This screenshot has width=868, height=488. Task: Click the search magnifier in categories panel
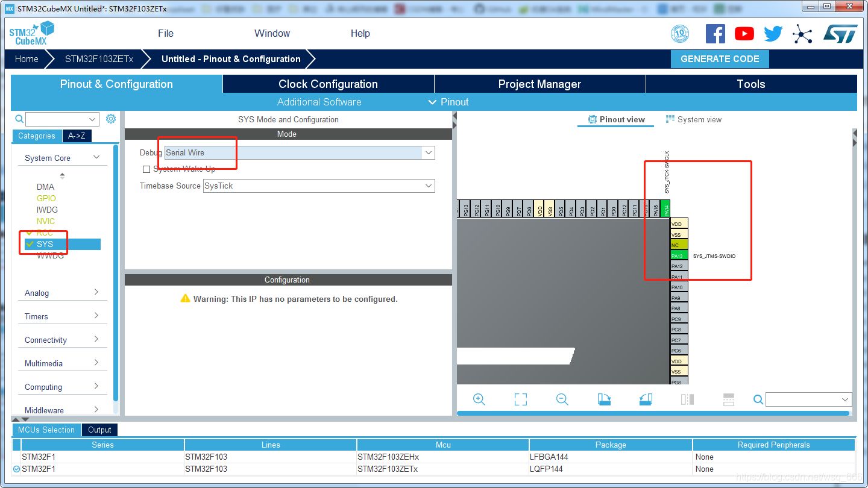click(x=19, y=119)
